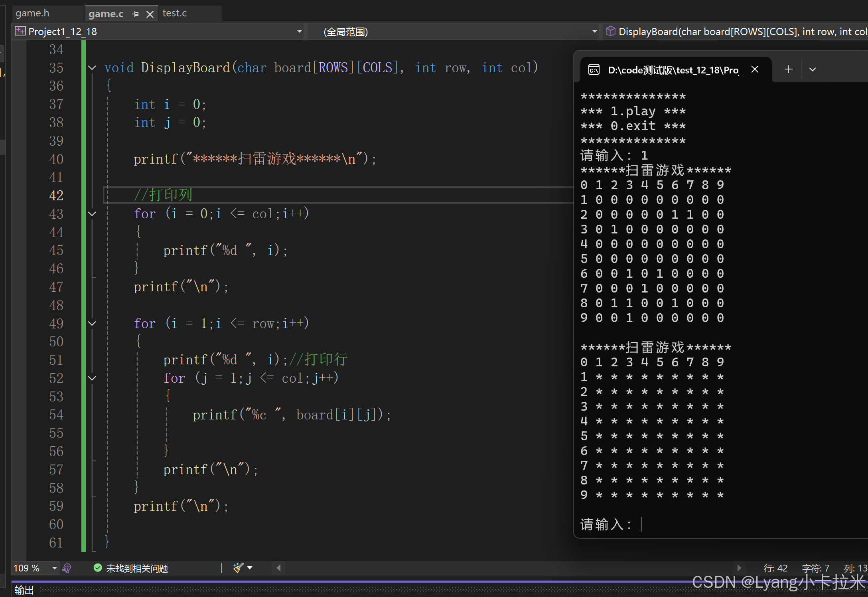Collapse the DisplayBoard function at line 35

(92, 68)
